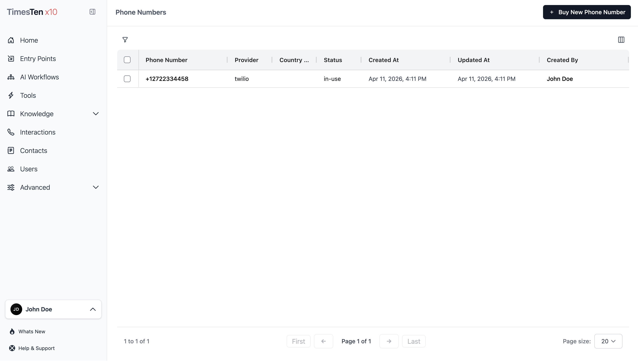
Task: Click the Tools lightning icon
Action: point(11,95)
